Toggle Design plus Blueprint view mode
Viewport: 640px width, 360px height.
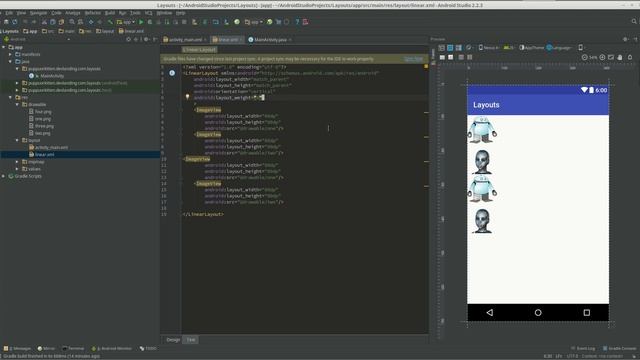tap(459, 48)
